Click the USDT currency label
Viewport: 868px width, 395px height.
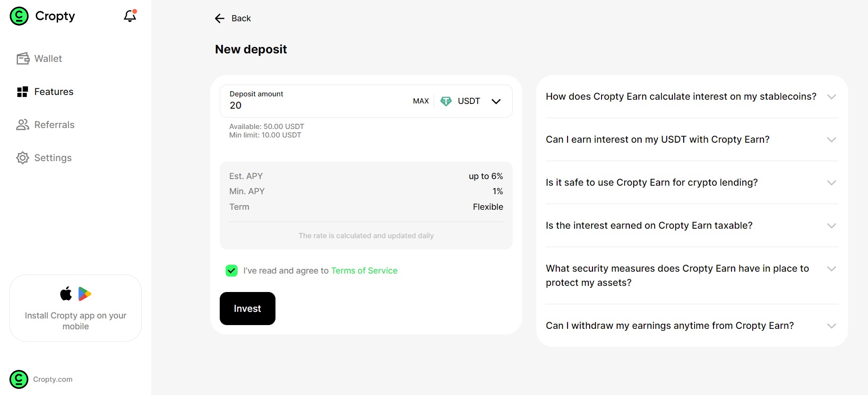point(469,101)
